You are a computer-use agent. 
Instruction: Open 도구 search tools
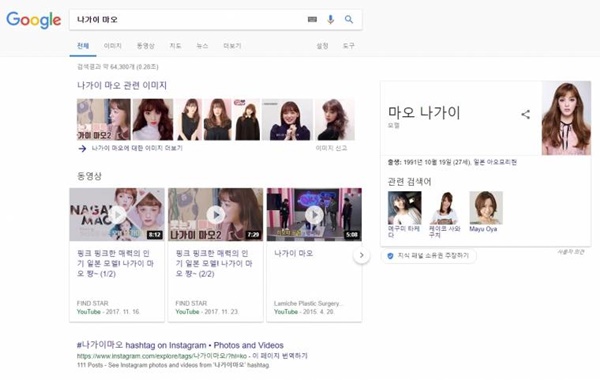click(349, 46)
